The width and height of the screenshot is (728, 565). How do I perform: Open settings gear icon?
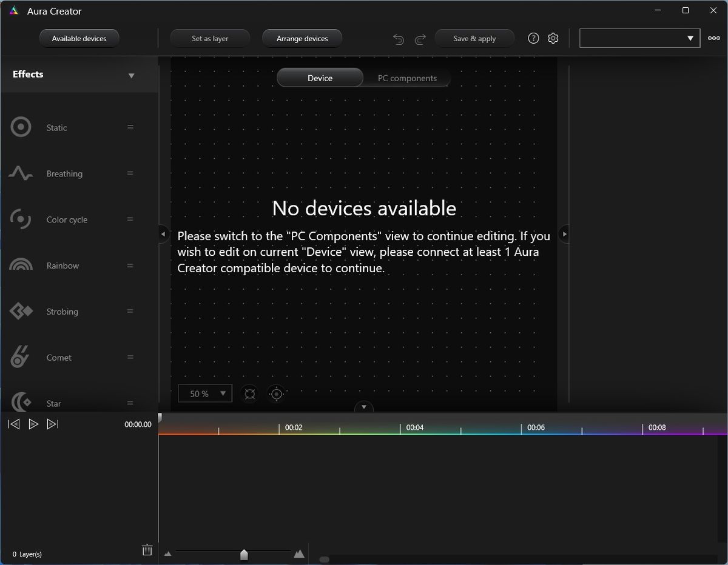click(553, 38)
